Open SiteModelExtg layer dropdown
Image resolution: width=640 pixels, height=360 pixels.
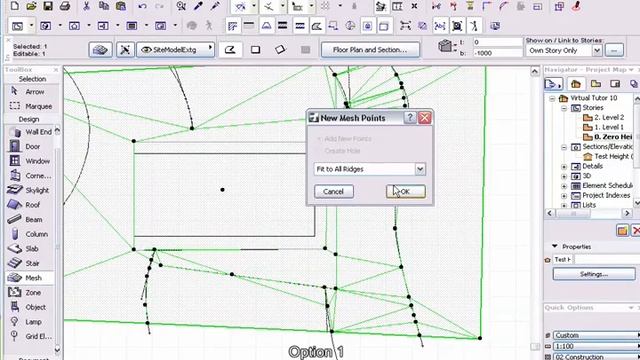click(x=176, y=50)
